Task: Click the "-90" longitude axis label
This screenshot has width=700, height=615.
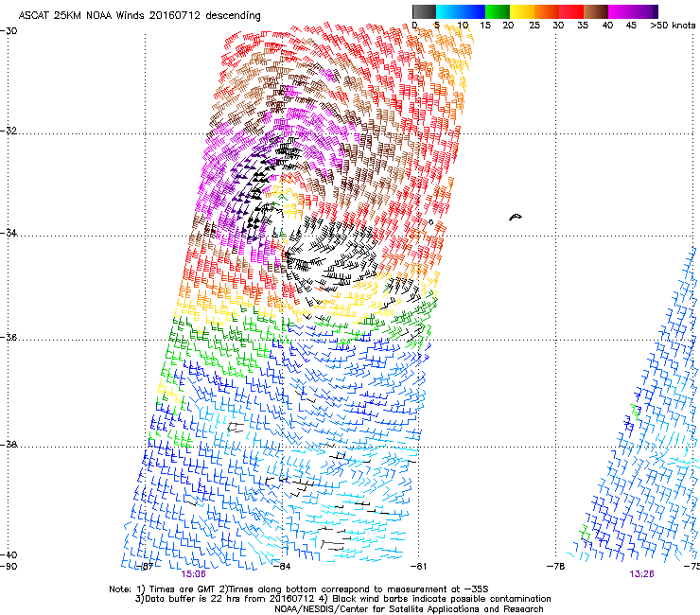Action: click(9, 567)
